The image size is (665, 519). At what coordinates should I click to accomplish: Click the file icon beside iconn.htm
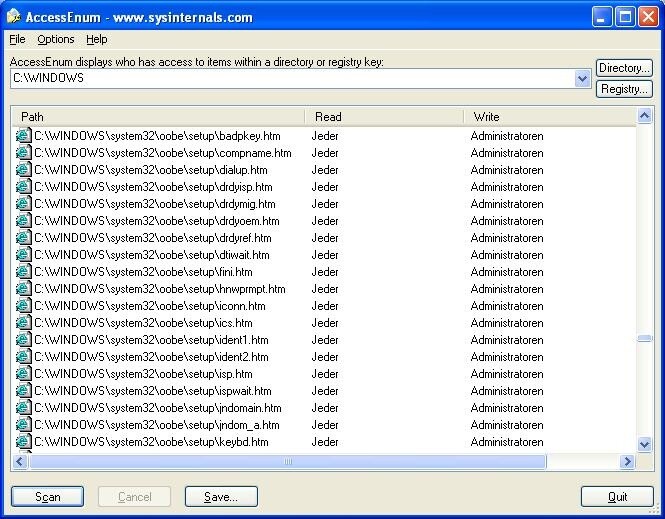(24, 305)
